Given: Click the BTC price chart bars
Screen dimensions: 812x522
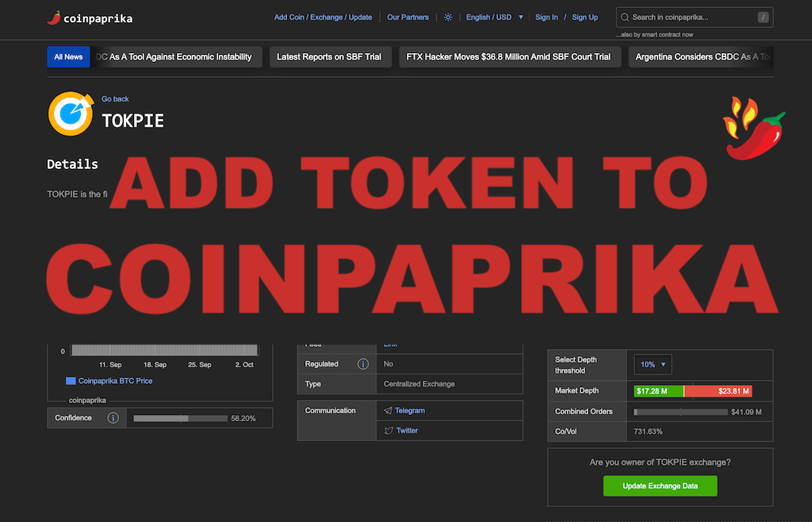Looking at the screenshot, I should pyautogui.click(x=164, y=350).
